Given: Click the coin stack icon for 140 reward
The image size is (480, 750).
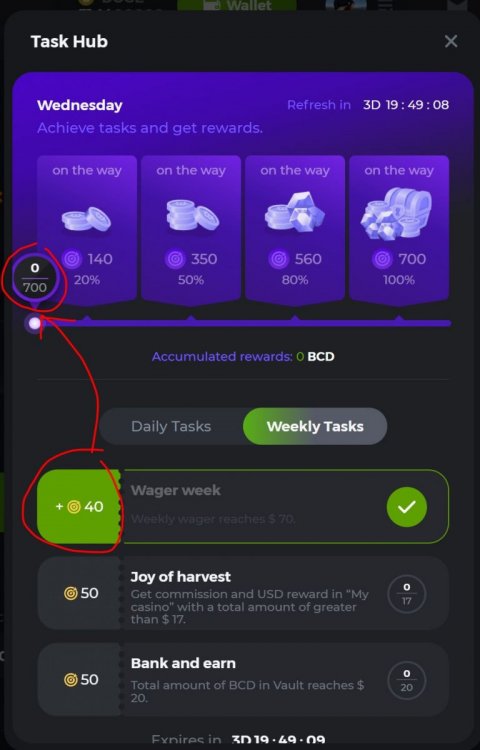Looking at the screenshot, I should 87,219.
